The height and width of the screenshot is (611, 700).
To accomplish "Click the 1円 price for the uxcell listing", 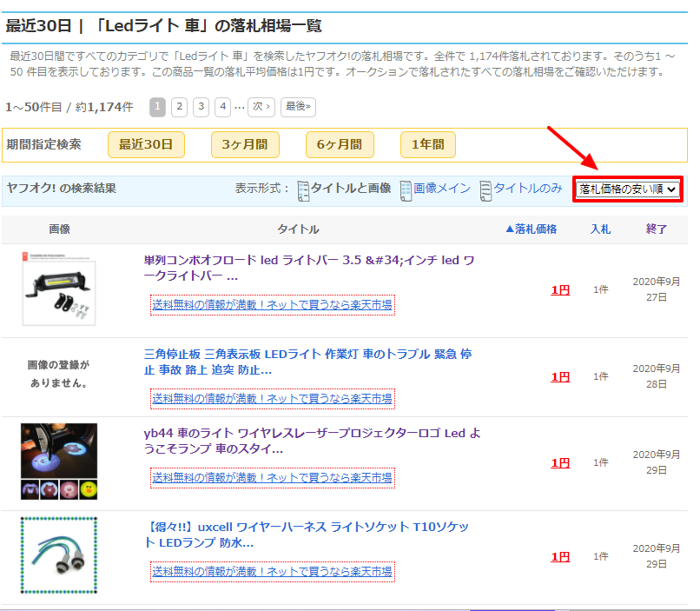I will pyautogui.click(x=560, y=557).
